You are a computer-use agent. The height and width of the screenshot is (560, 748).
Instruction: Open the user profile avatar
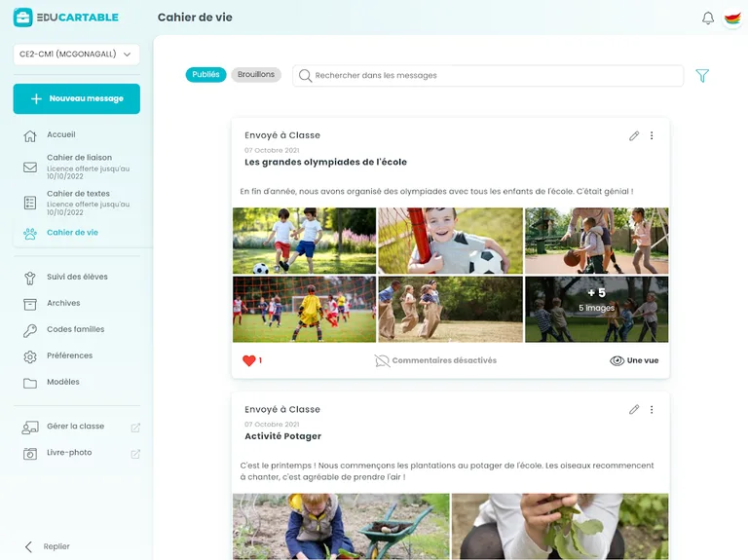pos(732,19)
